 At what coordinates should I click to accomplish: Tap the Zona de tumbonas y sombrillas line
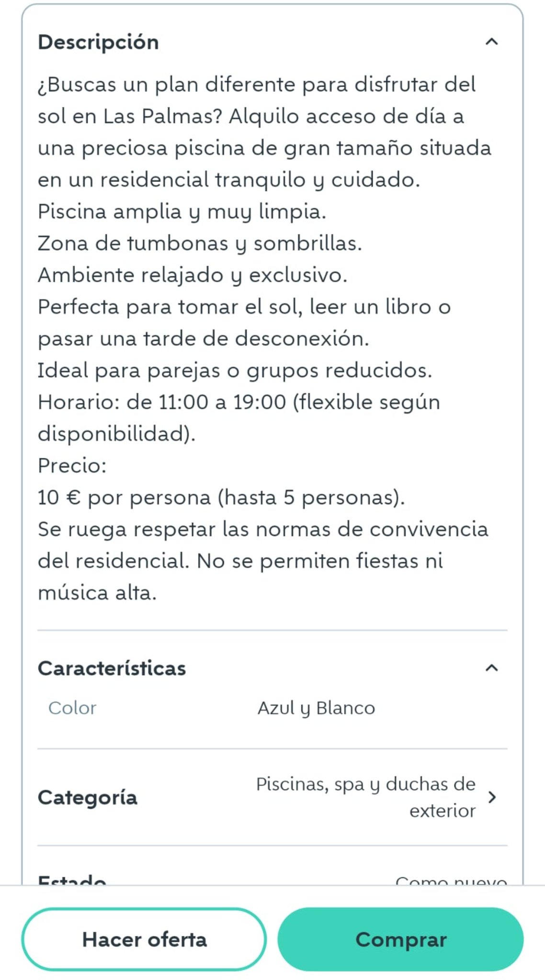[200, 244]
